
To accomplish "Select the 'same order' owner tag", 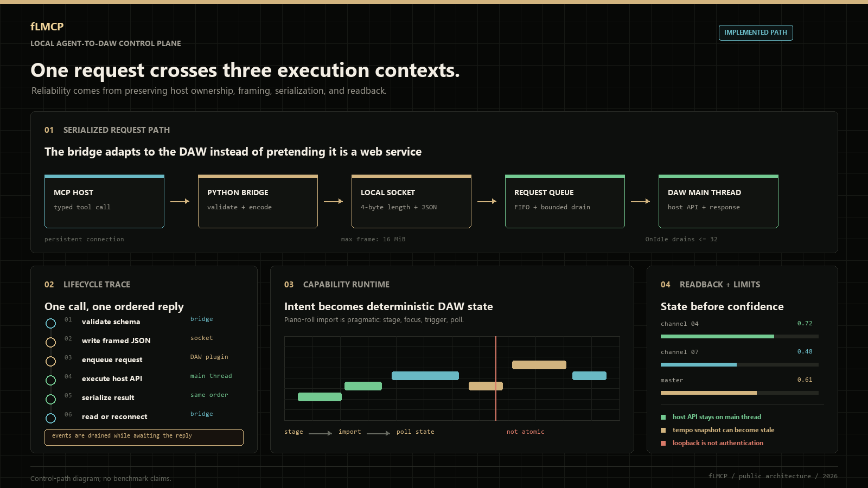I will [x=209, y=395].
